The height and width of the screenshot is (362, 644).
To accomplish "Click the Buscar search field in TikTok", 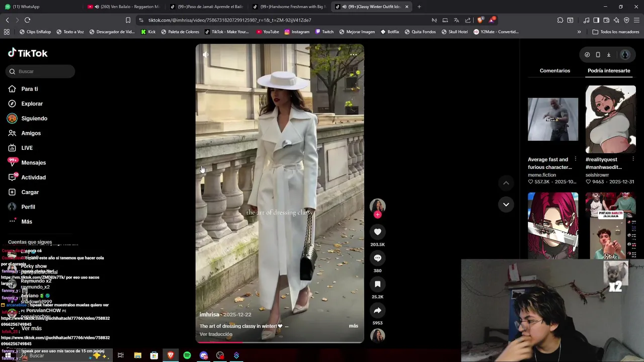I will click(40, 71).
